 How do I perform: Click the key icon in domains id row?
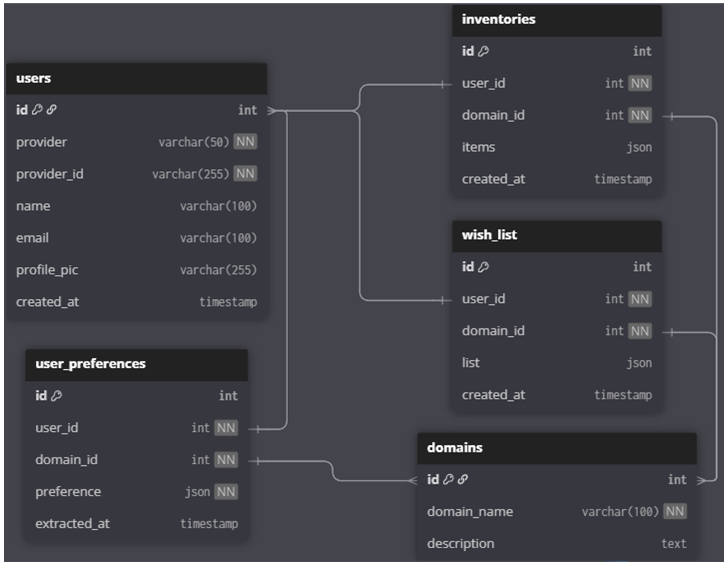448,479
